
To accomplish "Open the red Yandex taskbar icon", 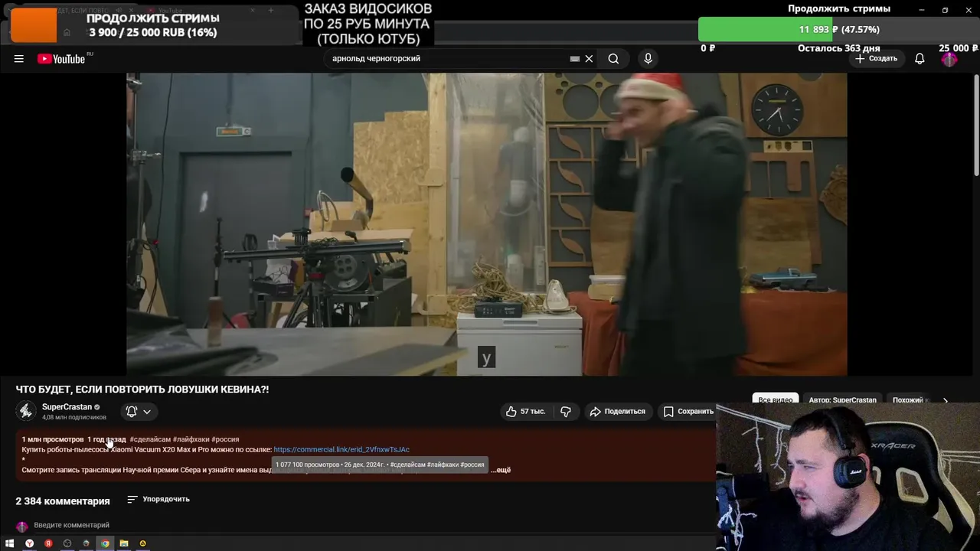I will (x=48, y=543).
